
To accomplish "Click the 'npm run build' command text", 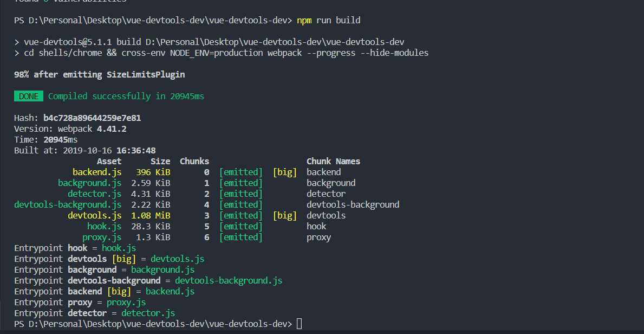I will tap(329, 20).
